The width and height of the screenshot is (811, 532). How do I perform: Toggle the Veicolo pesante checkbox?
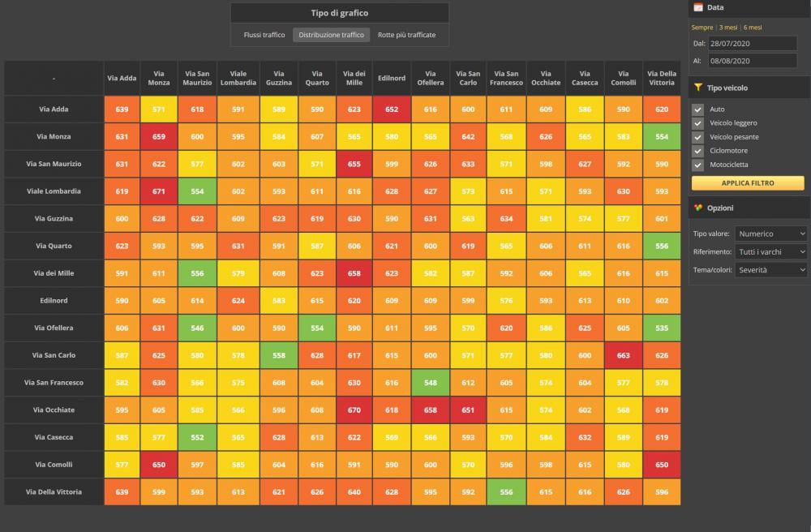(697, 137)
